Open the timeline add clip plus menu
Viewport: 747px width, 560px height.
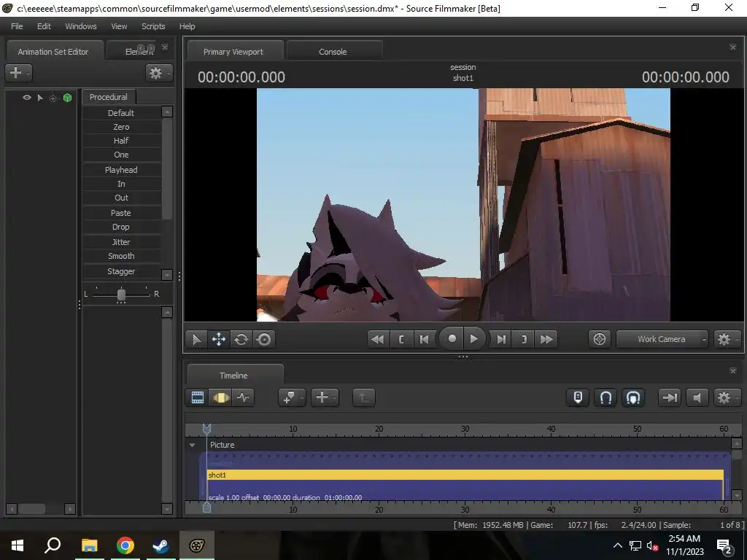[x=325, y=397]
